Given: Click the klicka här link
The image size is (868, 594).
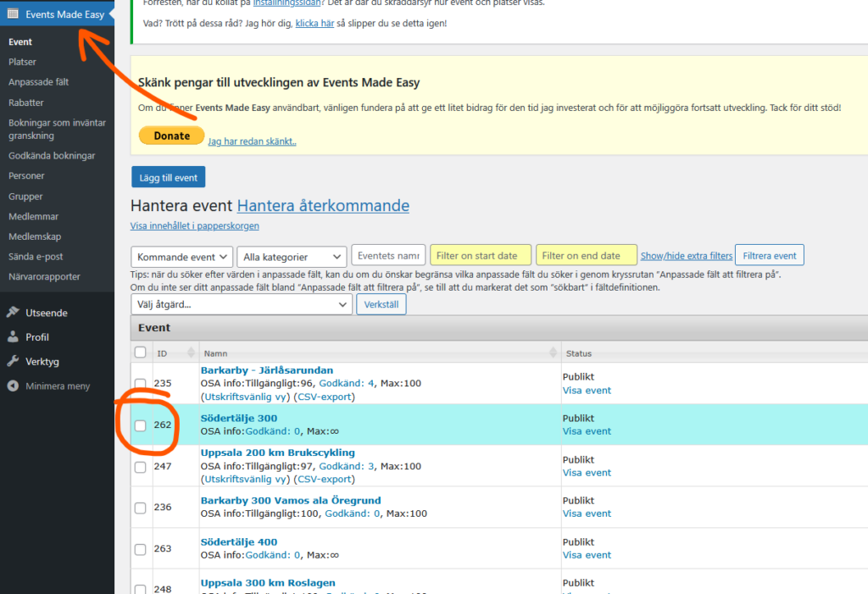Looking at the screenshot, I should pyautogui.click(x=314, y=23).
